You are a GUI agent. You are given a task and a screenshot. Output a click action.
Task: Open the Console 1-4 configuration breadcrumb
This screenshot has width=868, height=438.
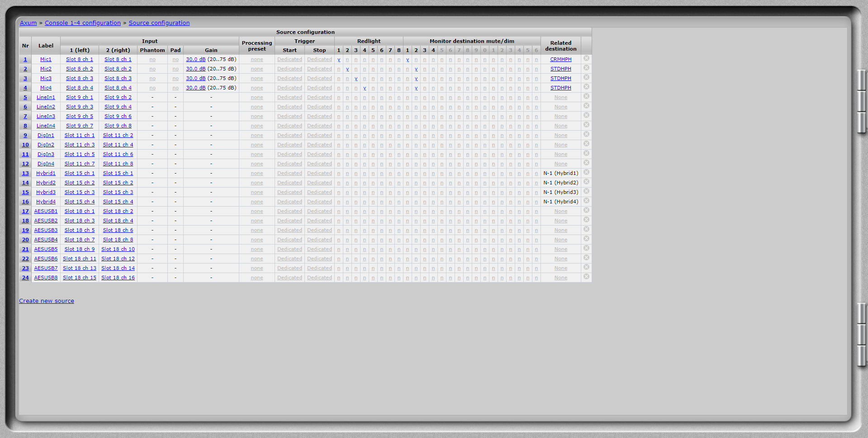coord(83,23)
